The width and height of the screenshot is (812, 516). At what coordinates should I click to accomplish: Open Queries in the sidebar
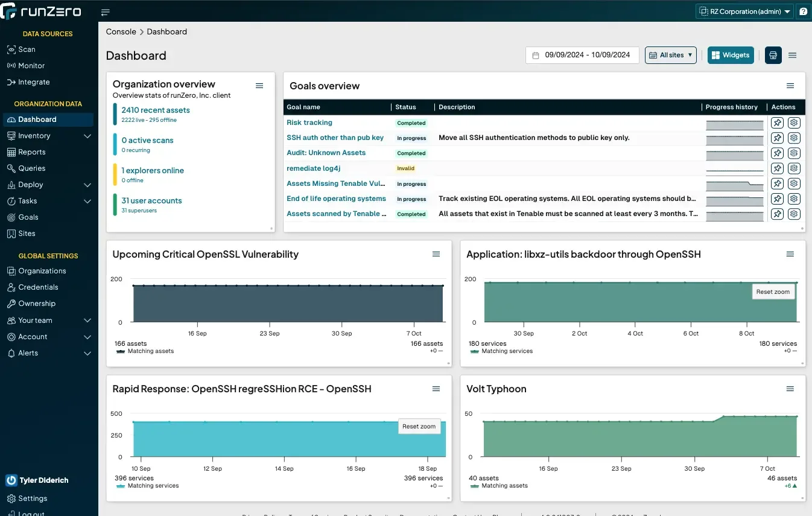(x=31, y=168)
